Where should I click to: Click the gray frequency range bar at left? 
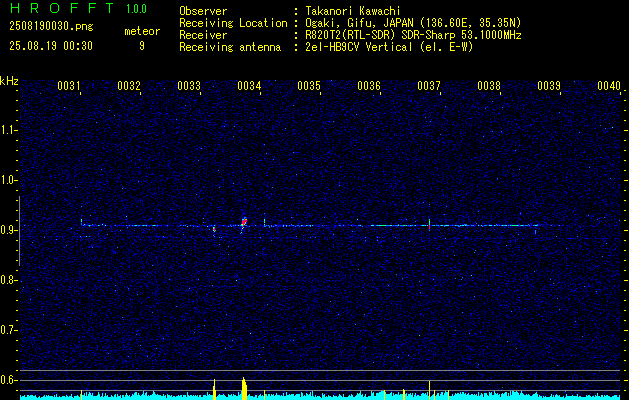coord(19,231)
